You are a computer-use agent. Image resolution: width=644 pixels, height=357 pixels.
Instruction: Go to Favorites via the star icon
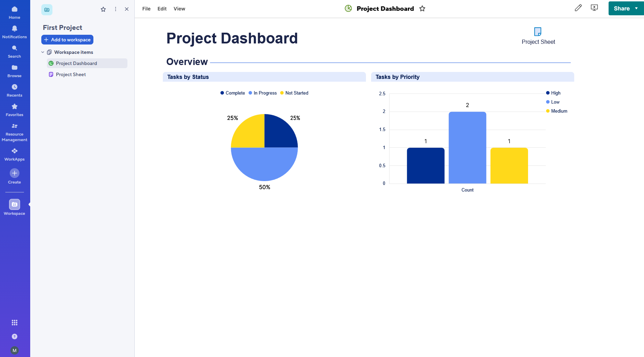(14, 109)
